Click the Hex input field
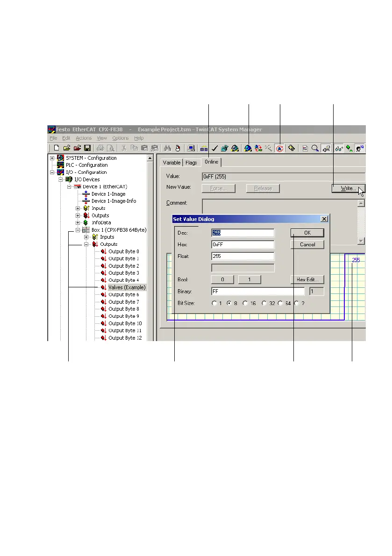 click(243, 244)
